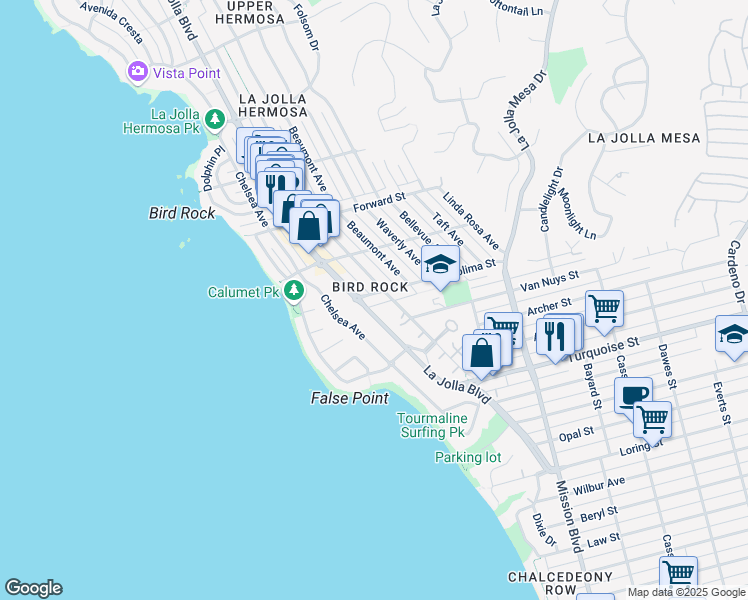Open the Google logo link

click(x=33, y=588)
